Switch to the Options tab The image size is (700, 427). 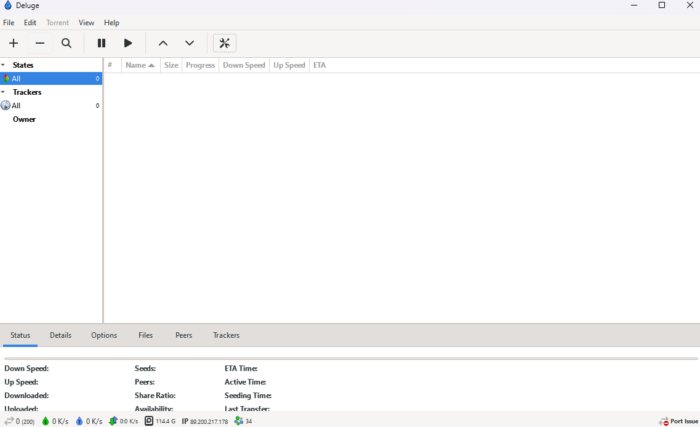[x=104, y=335]
